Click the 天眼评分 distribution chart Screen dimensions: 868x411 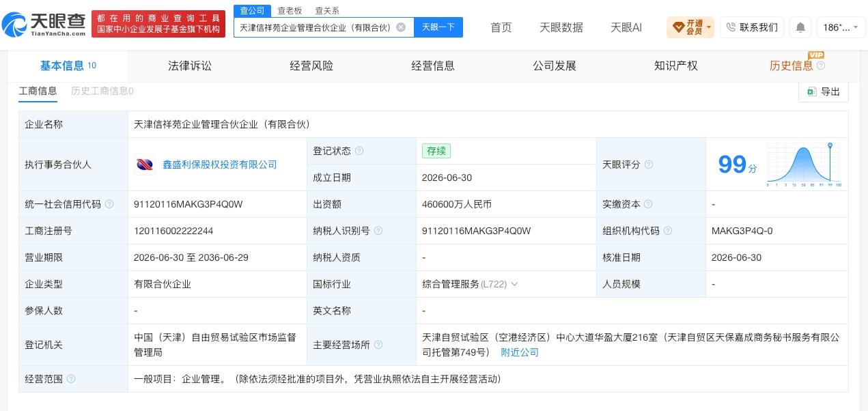804,165
